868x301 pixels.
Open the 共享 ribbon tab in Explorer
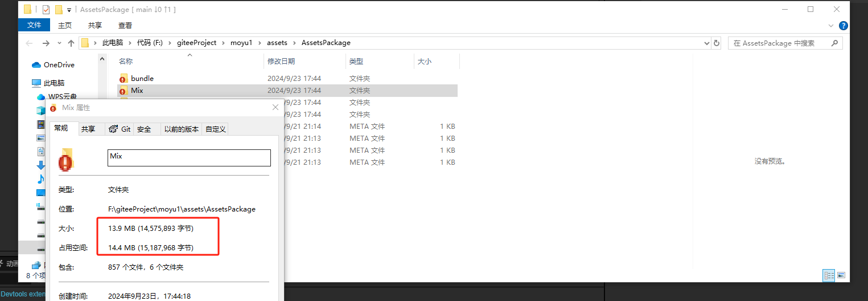[x=95, y=25]
